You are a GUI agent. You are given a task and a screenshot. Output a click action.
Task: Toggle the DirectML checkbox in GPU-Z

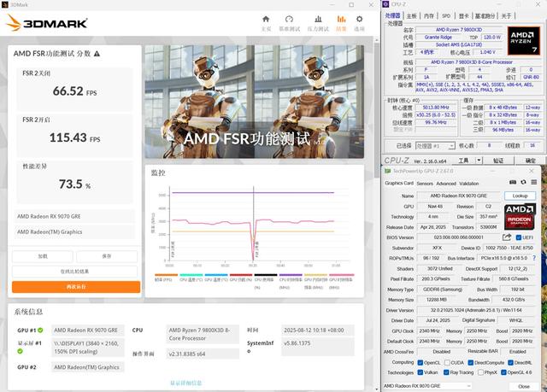tap(510, 363)
